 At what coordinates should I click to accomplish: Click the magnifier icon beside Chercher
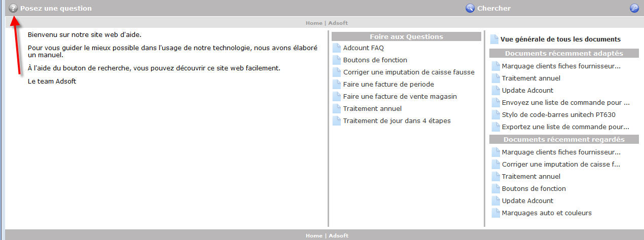point(470,8)
